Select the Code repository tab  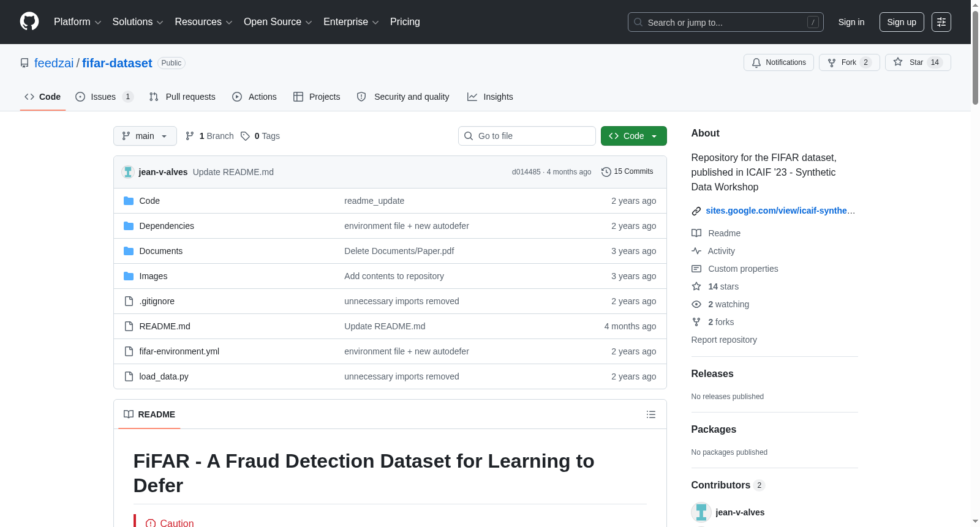(x=42, y=97)
